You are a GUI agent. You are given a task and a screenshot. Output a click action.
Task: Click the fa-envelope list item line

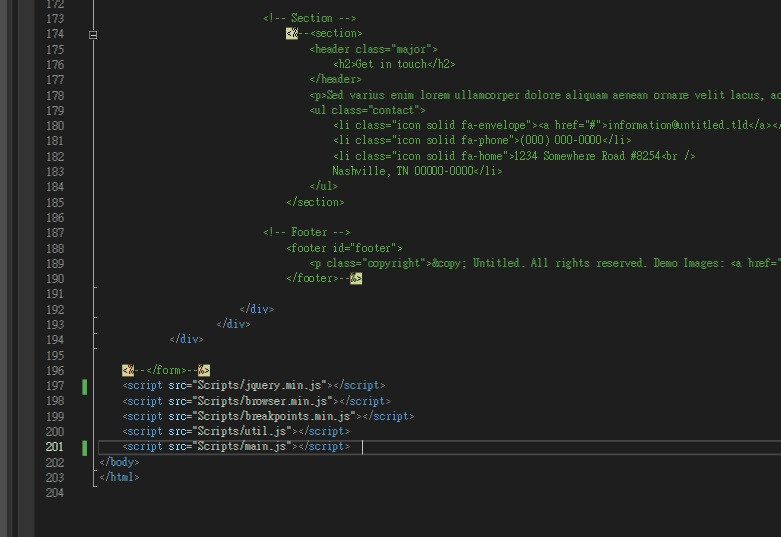(x=557, y=125)
